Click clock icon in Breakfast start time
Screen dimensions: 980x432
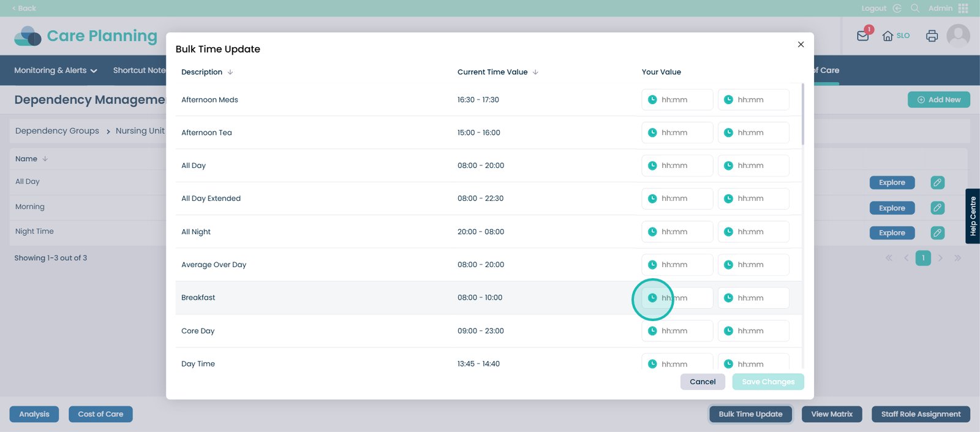652,298
